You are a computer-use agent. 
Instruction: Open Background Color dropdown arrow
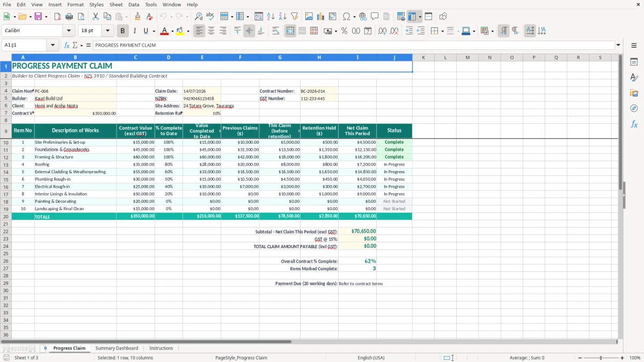coord(188,31)
